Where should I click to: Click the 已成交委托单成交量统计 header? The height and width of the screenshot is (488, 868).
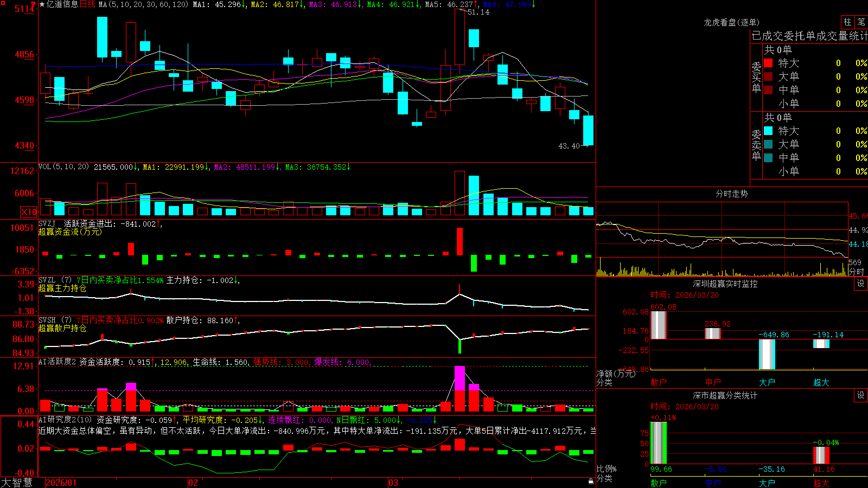[x=809, y=36]
